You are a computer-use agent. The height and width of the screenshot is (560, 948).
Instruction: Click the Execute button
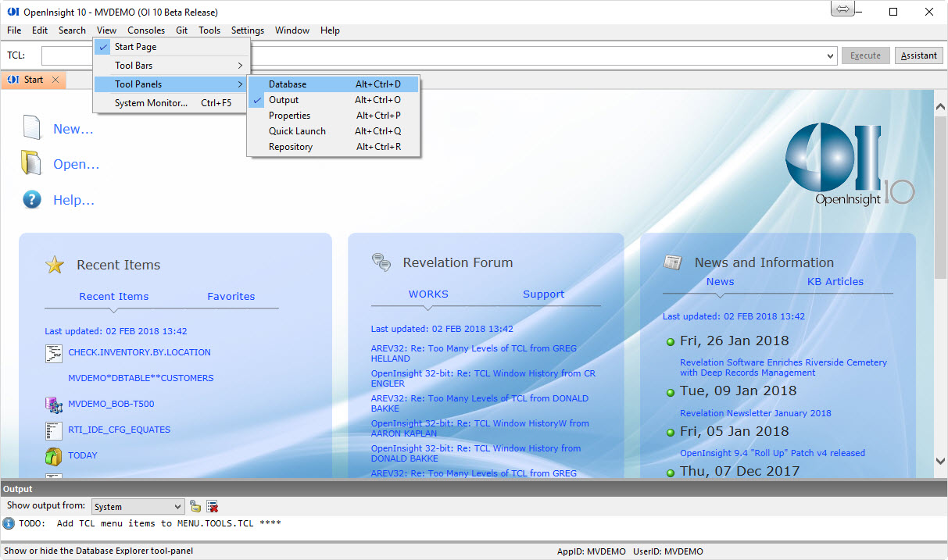(x=865, y=55)
